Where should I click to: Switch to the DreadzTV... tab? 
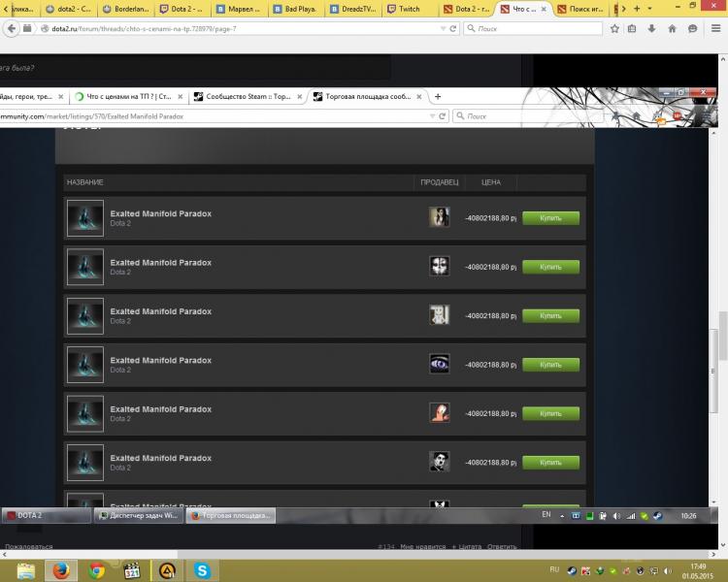point(353,9)
